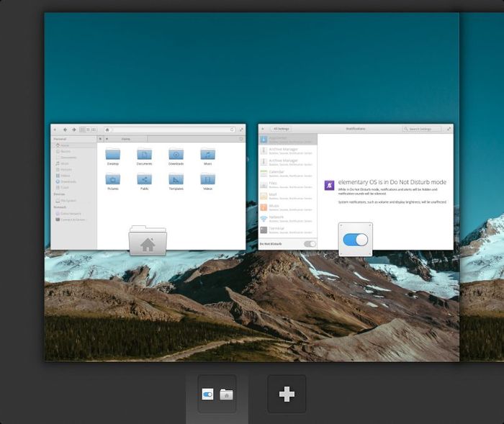Image resolution: width=504 pixels, height=424 pixels.
Task: Click the Files home folder app icon
Action: (x=148, y=241)
